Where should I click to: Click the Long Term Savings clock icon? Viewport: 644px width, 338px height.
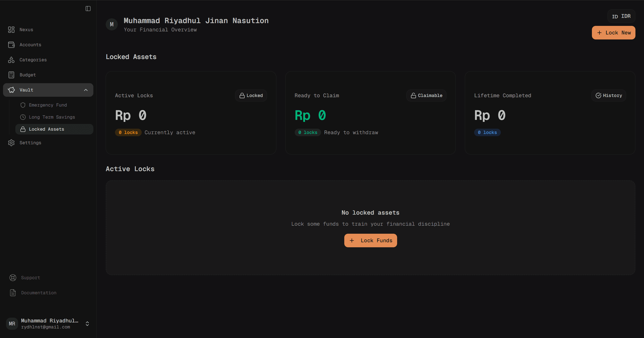(23, 117)
